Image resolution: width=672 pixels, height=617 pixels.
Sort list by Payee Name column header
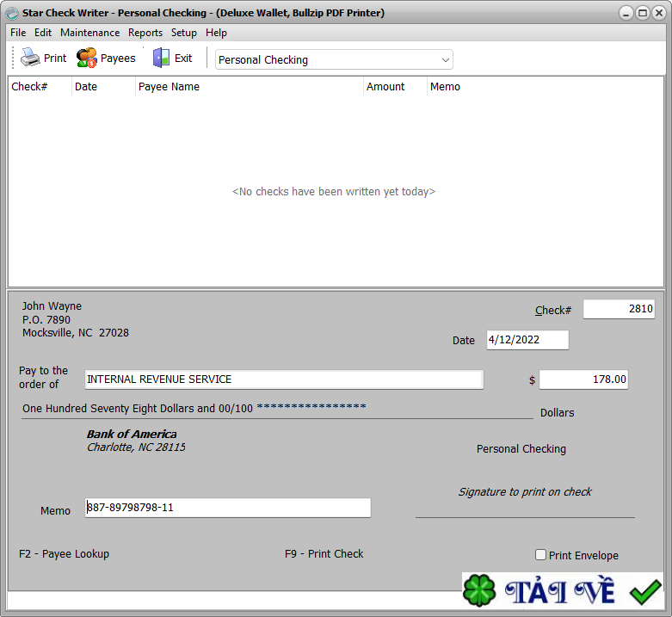point(169,87)
